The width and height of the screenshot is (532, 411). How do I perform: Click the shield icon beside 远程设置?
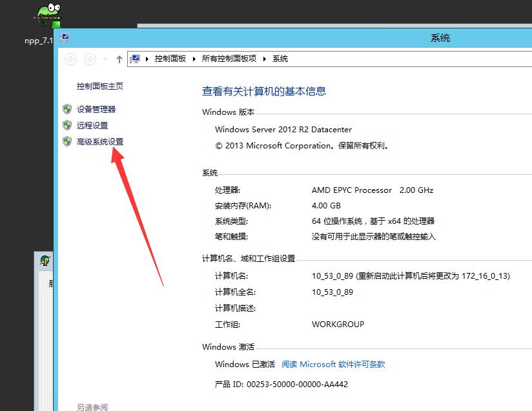[67, 125]
